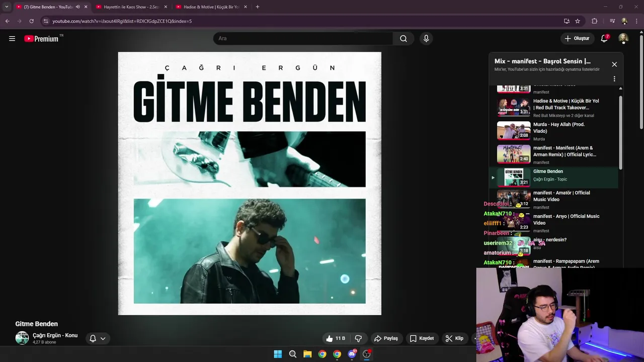Play manifest - Rampapapam playlist item
Screen dimensions: 644x362
click(x=566, y=263)
